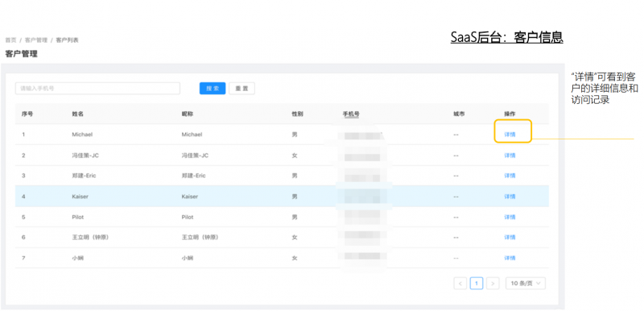The width and height of the screenshot is (644, 311).
Task: Click the 重置 button
Action: 242,89
